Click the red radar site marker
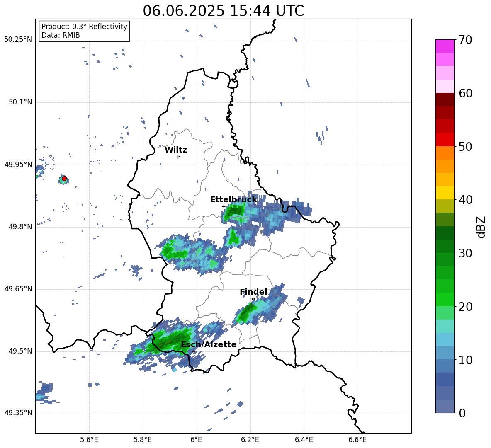Image resolution: width=491 pixels, height=448 pixels. [64, 179]
